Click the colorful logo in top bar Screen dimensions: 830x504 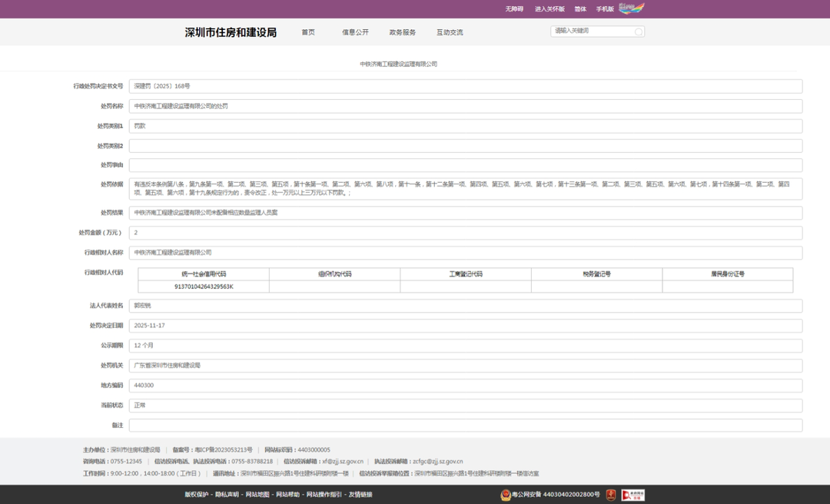point(631,8)
